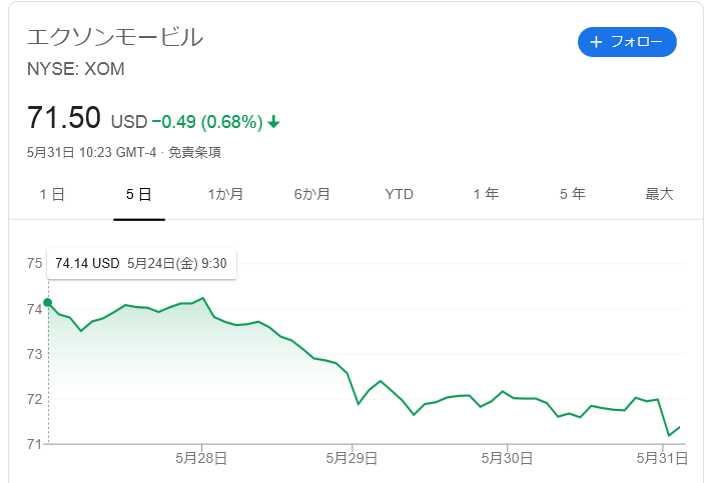Click the 5月30日 date marker on the axis

pos(507,458)
